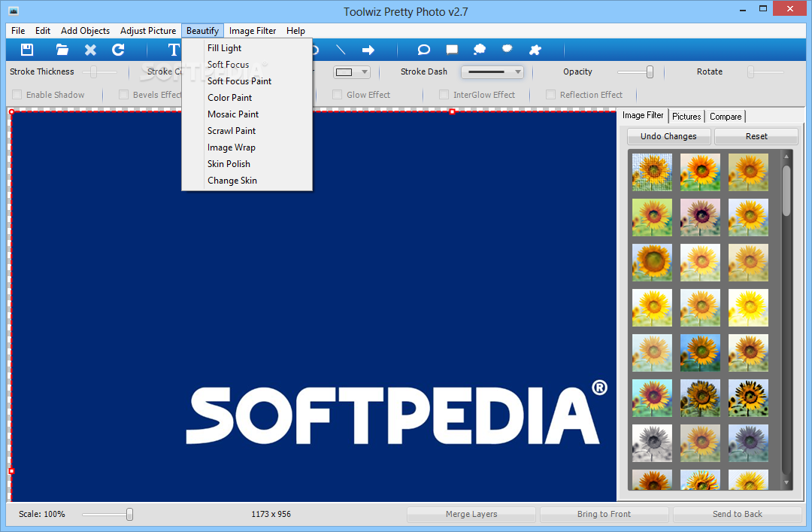Click the filter list scrollbar up arrow
Screen dimensions: 812x532
pyautogui.click(x=786, y=156)
